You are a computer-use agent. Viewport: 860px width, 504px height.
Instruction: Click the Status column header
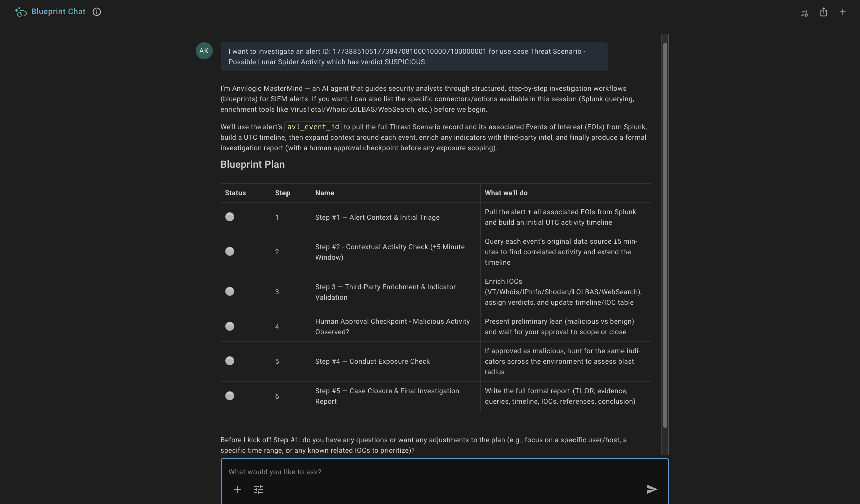pyautogui.click(x=235, y=193)
